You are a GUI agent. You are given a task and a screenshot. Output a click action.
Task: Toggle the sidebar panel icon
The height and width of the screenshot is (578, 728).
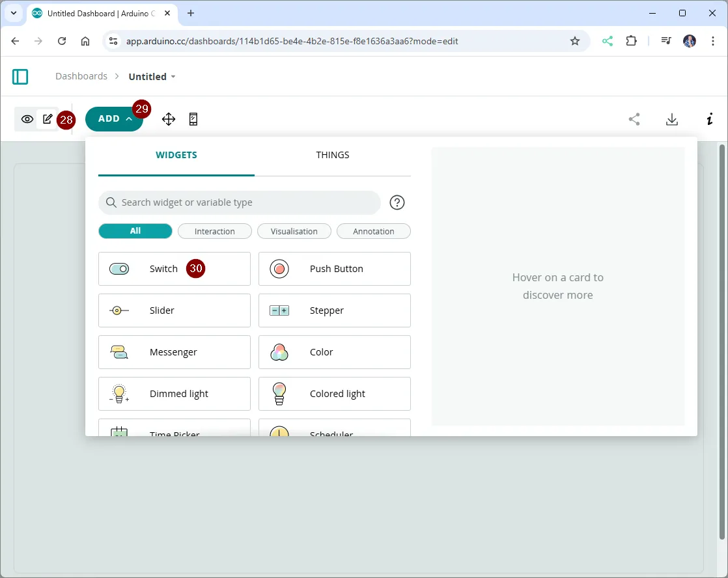20,77
